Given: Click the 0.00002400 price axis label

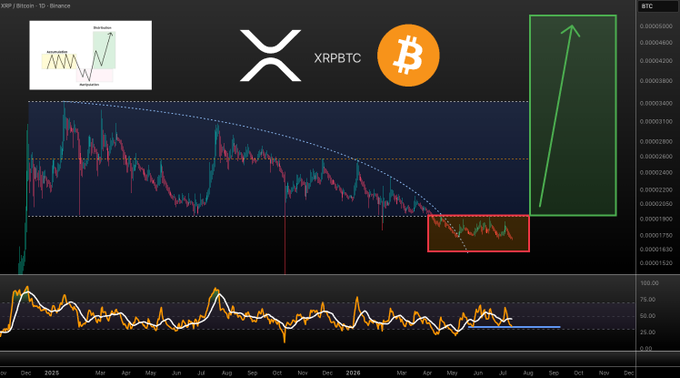Looking at the screenshot, I should [656, 173].
